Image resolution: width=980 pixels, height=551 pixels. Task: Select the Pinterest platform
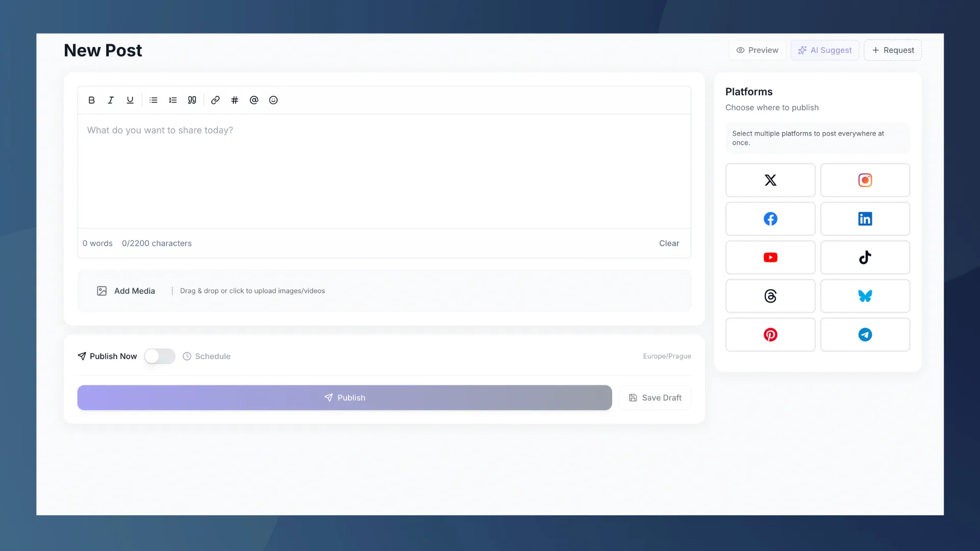[x=770, y=335]
